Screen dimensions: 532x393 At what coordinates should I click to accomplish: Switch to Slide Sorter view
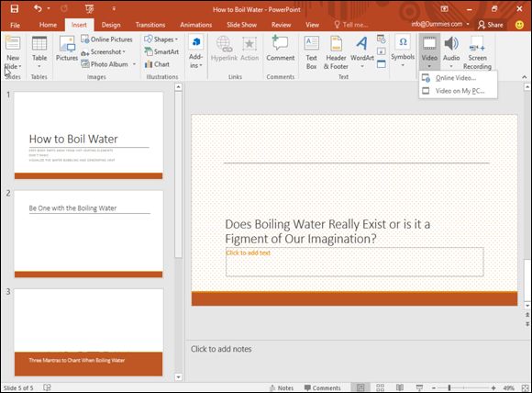(x=380, y=387)
